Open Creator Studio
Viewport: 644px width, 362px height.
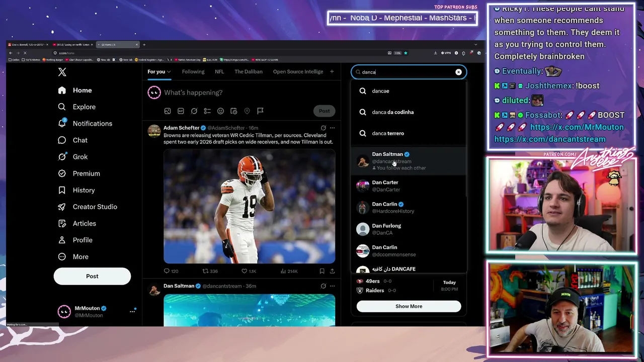click(x=87, y=207)
